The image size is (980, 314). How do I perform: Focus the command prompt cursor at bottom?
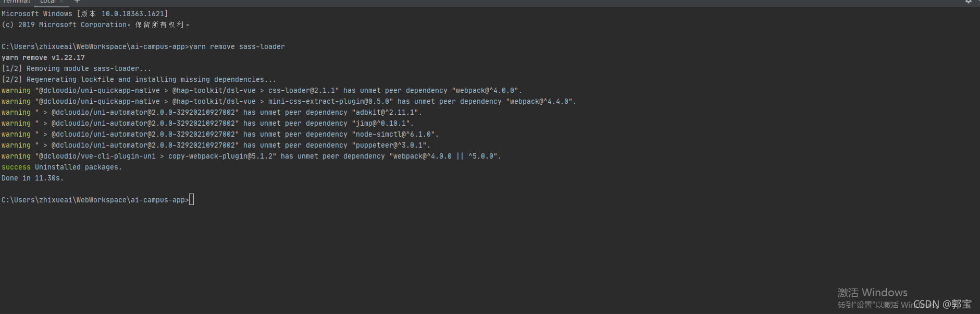point(192,200)
